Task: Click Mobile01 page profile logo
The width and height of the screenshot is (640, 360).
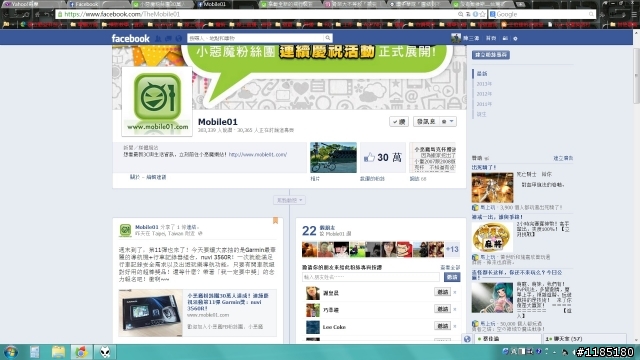Action: (x=157, y=101)
